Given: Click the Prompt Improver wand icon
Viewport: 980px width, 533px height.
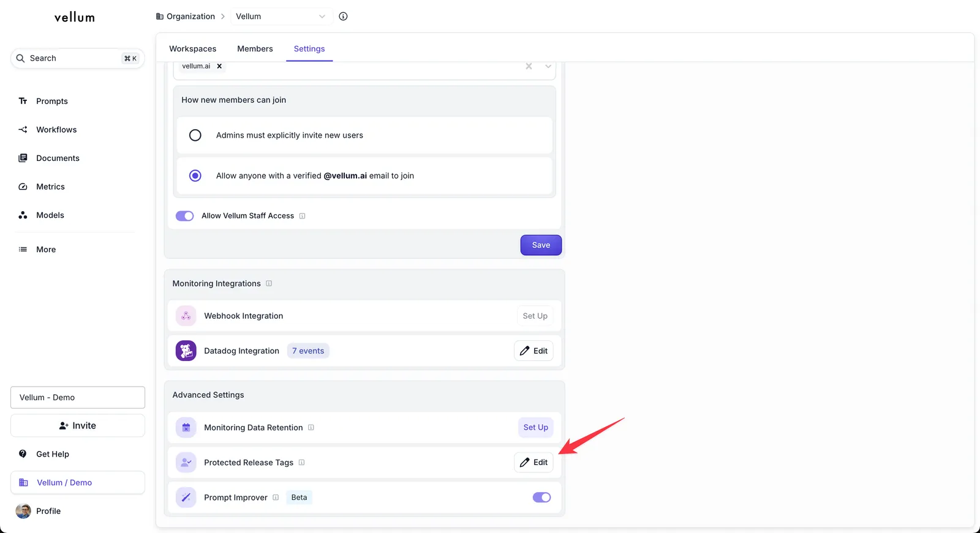Looking at the screenshot, I should click(x=186, y=498).
